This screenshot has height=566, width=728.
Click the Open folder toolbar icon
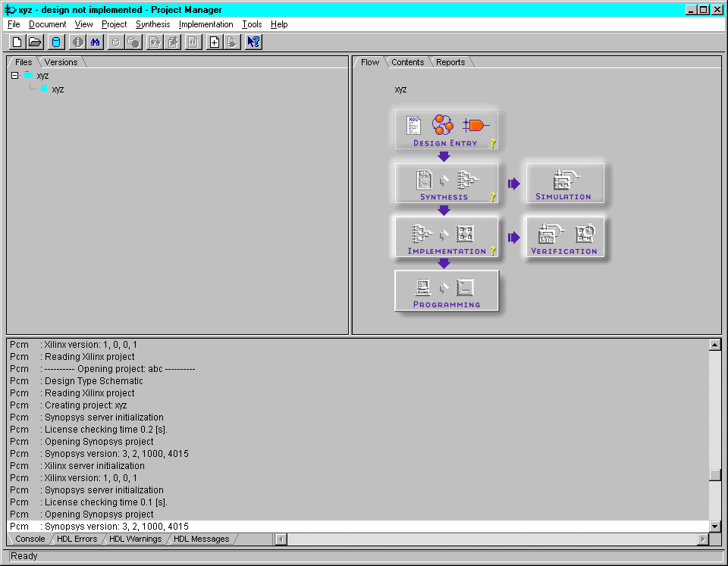point(35,42)
